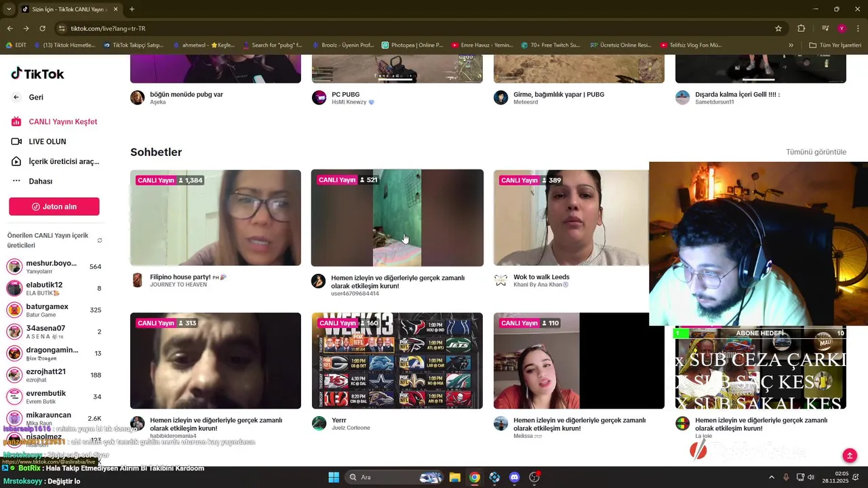Viewport: 868px width, 488px height.
Task: Open the live stream with 521 viewers
Action: pyautogui.click(x=397, y=218)
